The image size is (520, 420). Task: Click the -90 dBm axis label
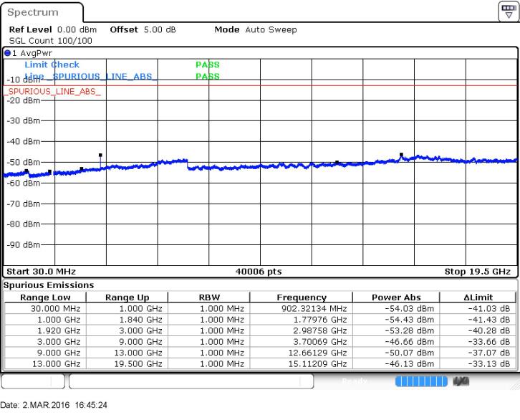point(23,245)
